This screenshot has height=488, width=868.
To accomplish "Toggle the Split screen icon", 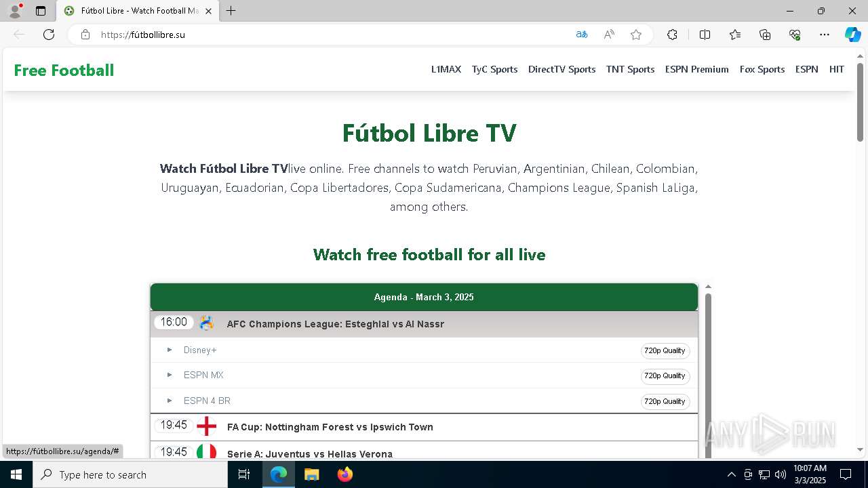I will coord(705,35).
